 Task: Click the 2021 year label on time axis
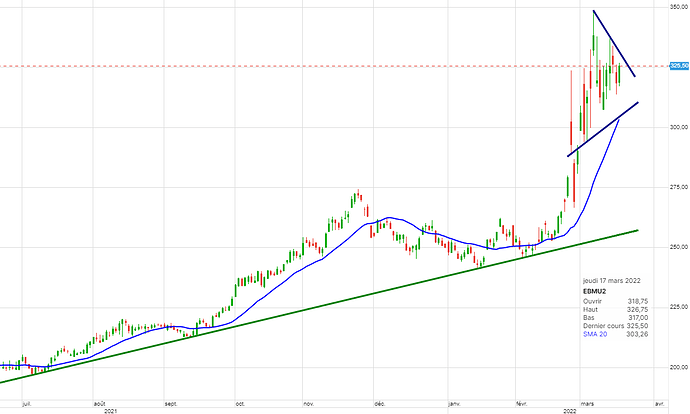[110, 411]
